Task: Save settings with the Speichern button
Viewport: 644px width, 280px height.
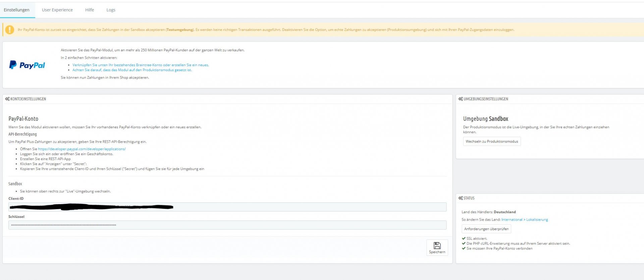Action: pyautogui.click(x=437, y=248)
